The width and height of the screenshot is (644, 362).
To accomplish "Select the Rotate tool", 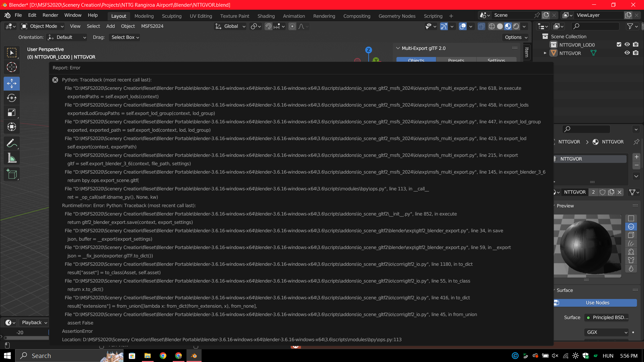I will [12, 98].
